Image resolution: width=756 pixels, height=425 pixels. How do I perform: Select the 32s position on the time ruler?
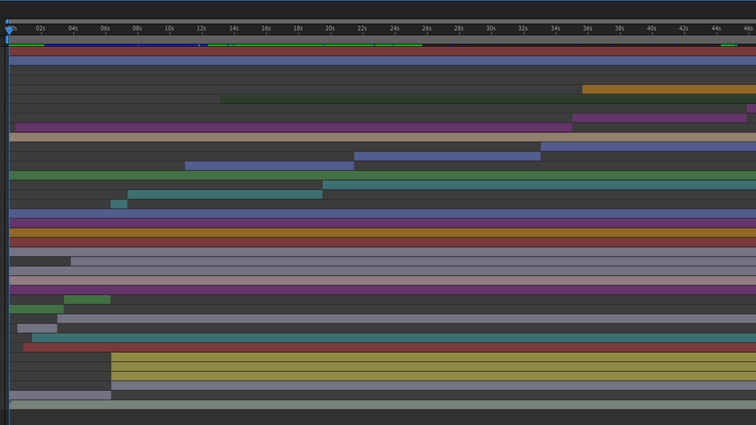[523, 28]
